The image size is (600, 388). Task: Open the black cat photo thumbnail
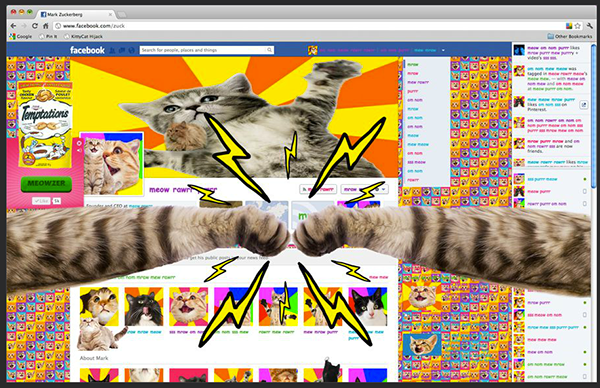(x=144, y=307)
